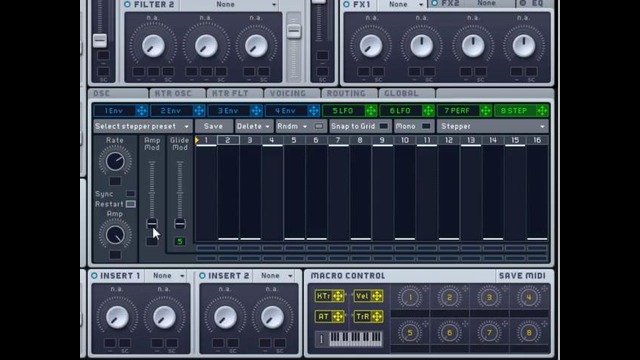This screenshot has height=360, width=640.
Task: Select the 8 STEP modulation page
Action: point(515,111)
